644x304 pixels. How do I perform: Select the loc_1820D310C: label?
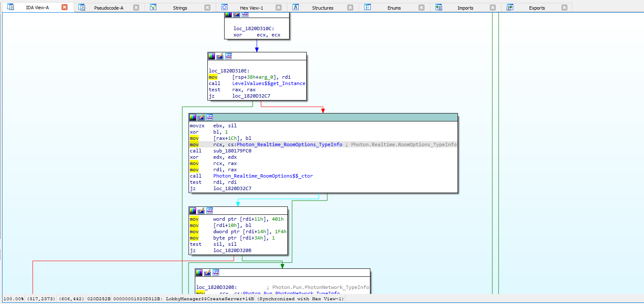pos(254,28)
